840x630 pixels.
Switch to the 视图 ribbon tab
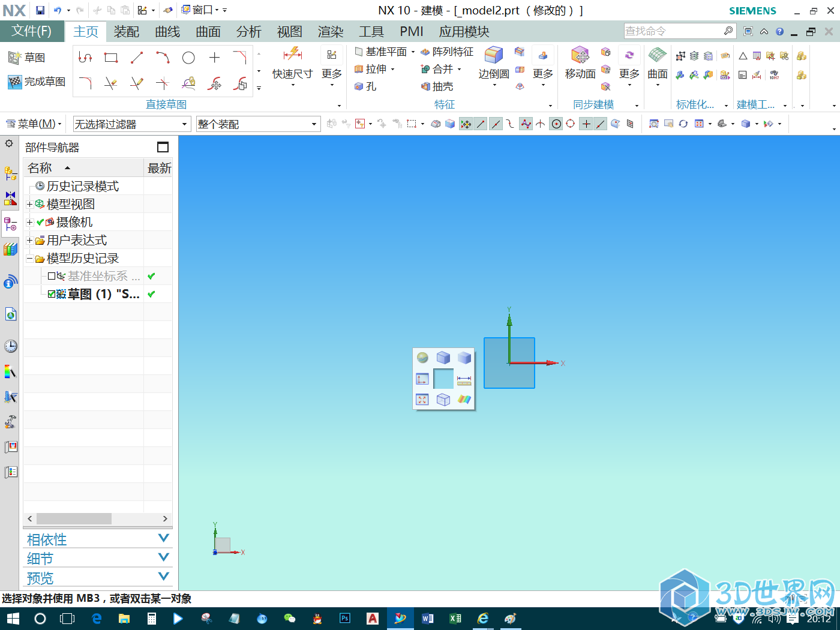click(x=290, y=31)
